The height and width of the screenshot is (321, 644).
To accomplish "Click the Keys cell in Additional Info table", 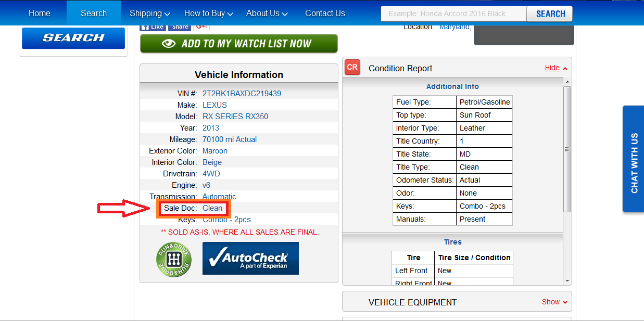I will pos(485,206).
